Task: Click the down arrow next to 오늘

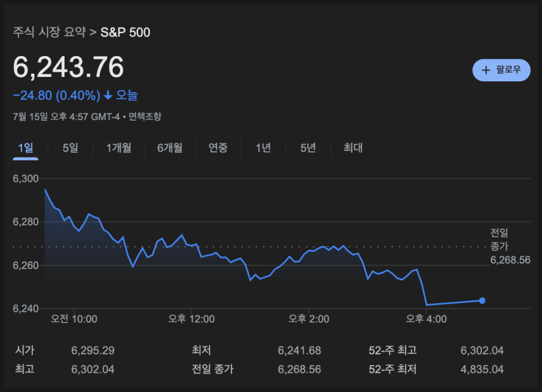Action: (x=108, y=95)
